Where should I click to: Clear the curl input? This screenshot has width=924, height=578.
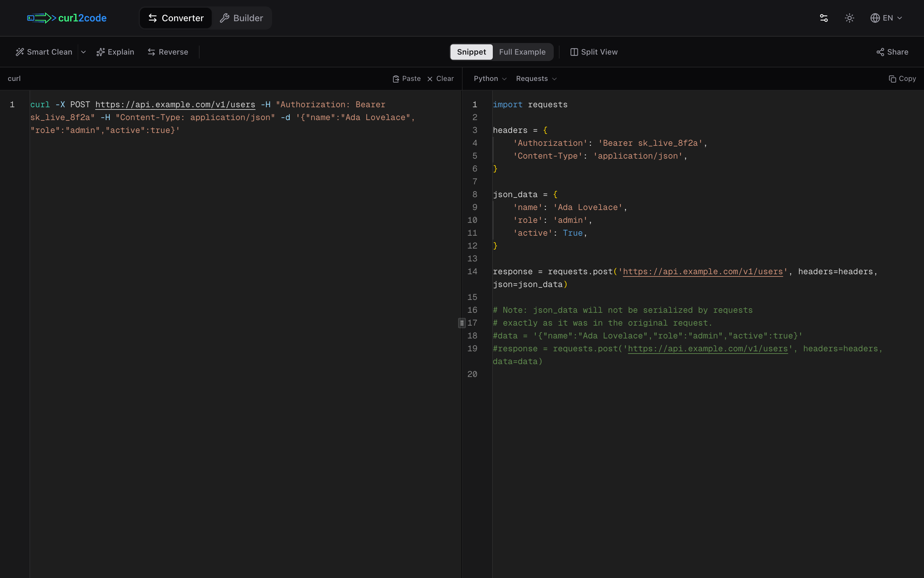441,79
